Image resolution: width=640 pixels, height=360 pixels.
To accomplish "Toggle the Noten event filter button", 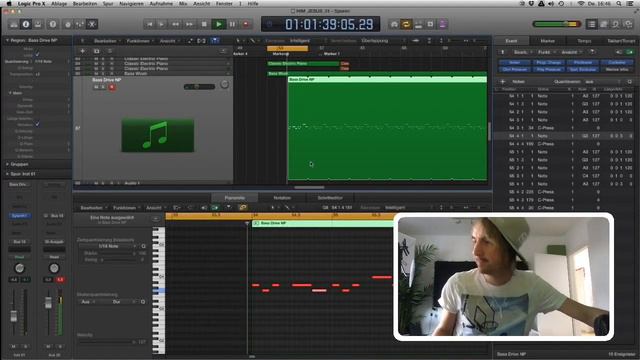I will [x=515, y=62].
